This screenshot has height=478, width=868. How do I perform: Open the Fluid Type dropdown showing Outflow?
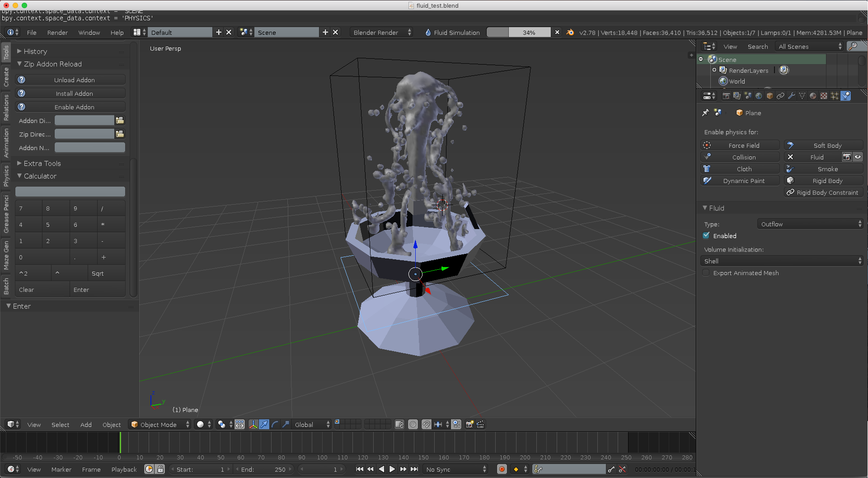click(810, 224)
